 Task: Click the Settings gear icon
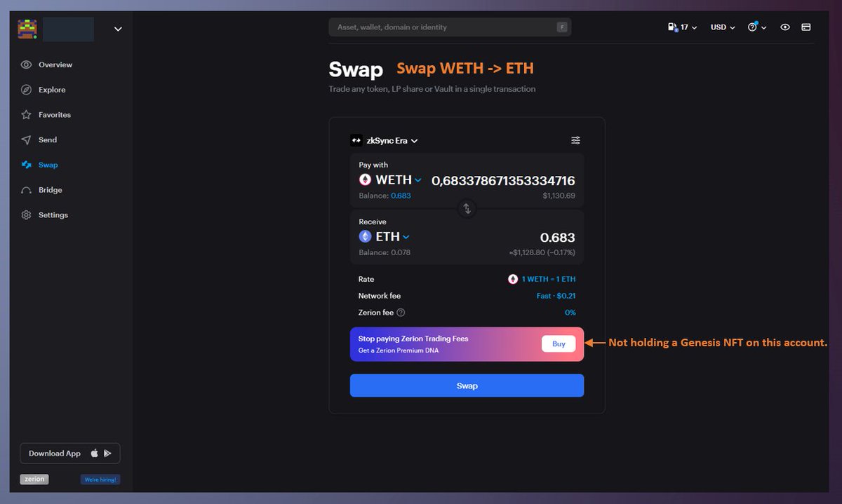click(26, 215)
